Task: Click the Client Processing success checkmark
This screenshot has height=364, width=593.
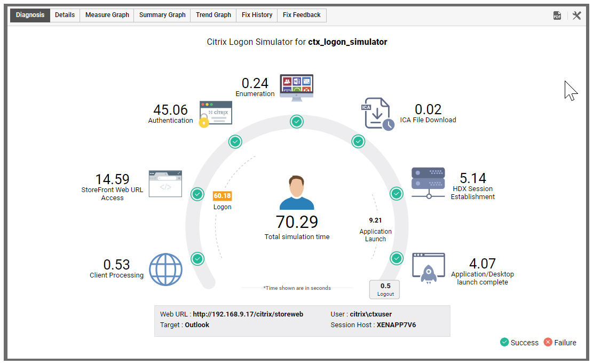Action: [x=197, y=259]
